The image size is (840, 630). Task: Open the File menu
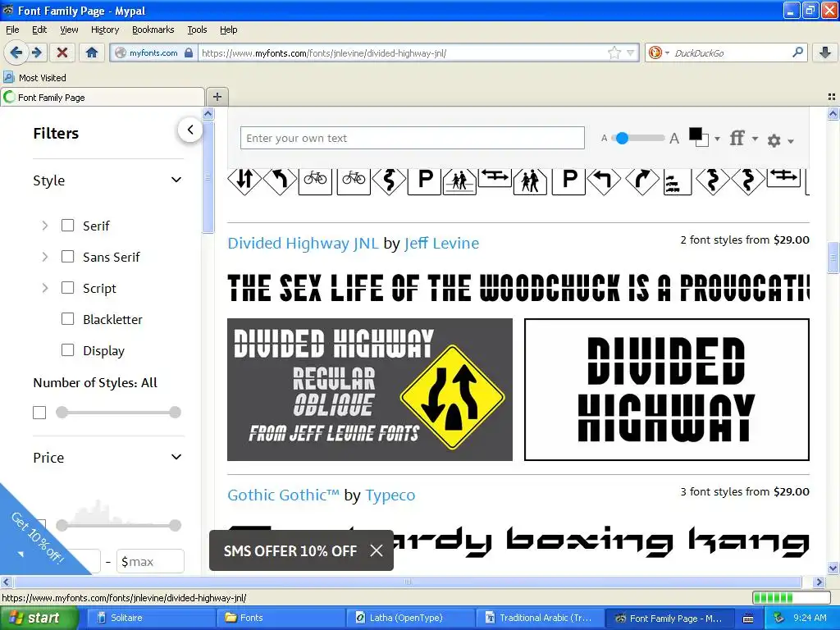12,30
